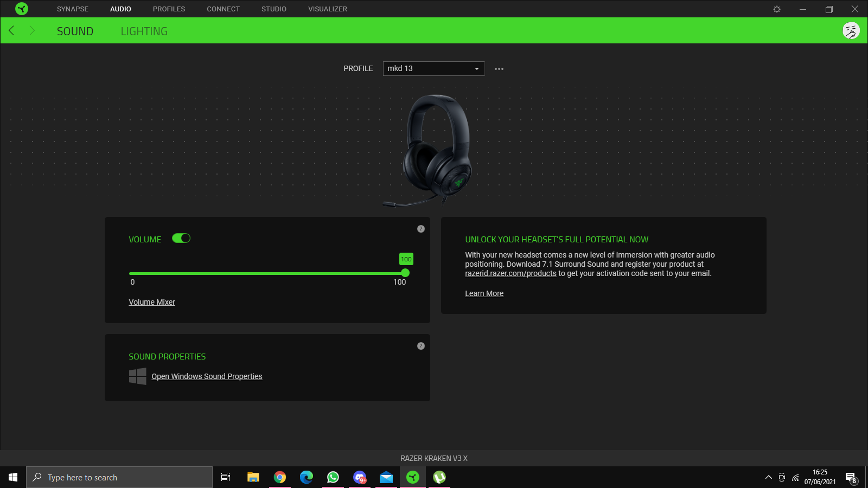Open the Mail app from the taskbar

tap(386, 477)
